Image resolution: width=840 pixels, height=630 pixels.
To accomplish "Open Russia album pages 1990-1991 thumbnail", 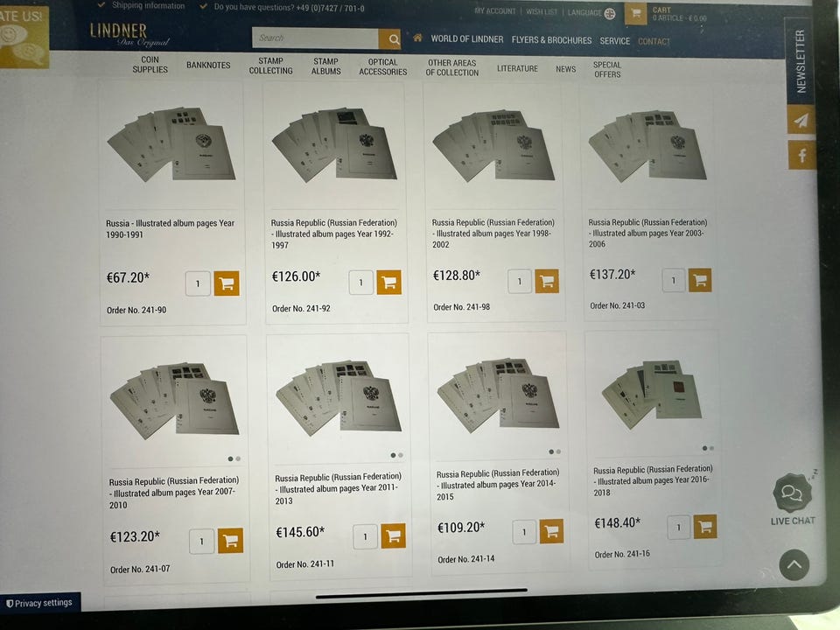I will (171, 143).
